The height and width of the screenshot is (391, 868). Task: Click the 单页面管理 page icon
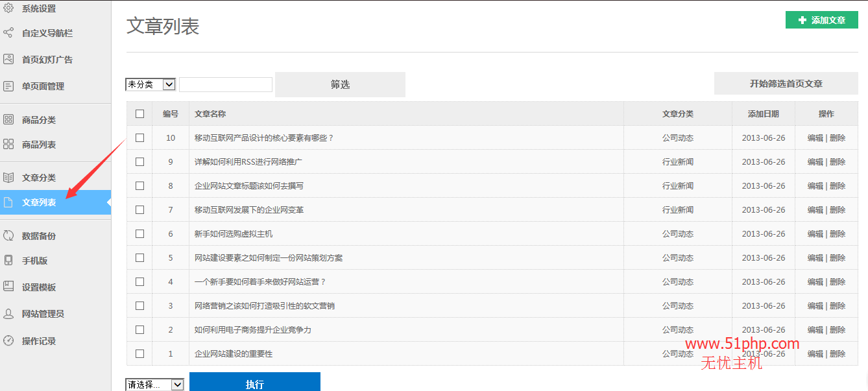click(x=8, y=86)
